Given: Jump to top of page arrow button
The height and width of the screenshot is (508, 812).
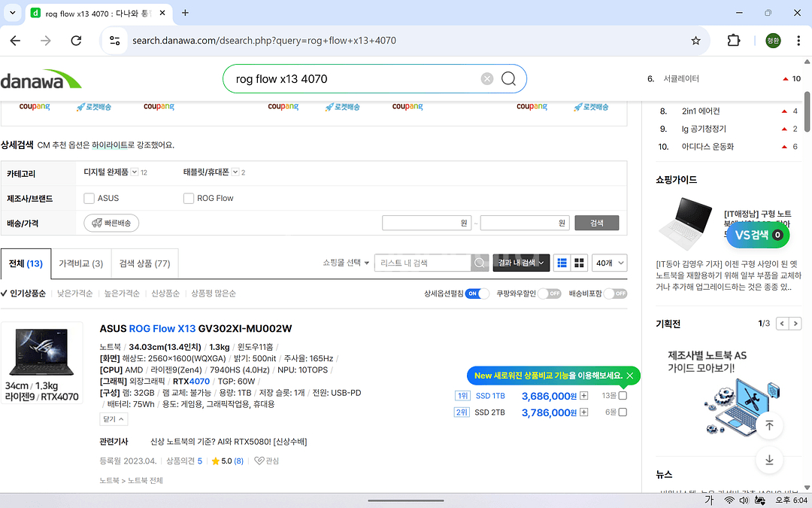Looking at the screenshot, I should [x=769, y=425].
